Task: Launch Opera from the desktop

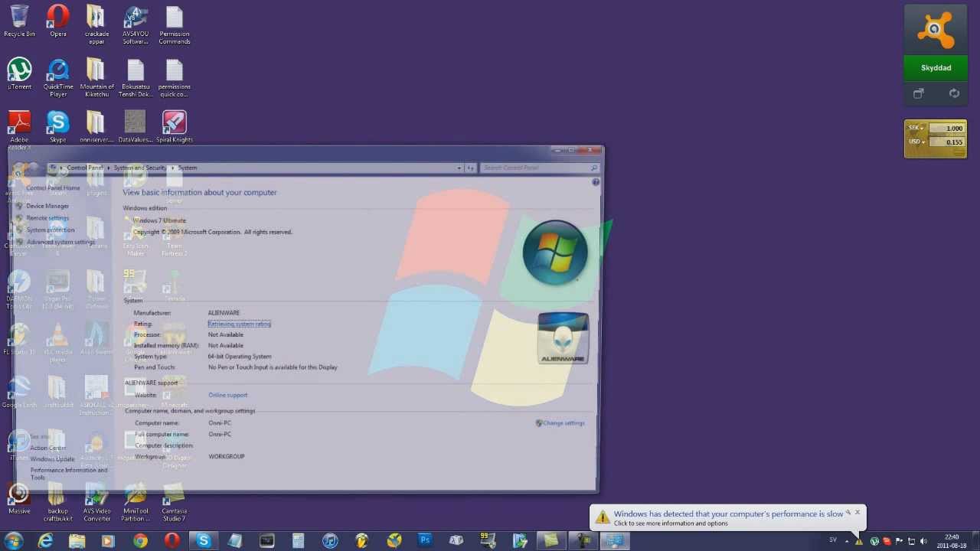Action: [x=58, y=21]
